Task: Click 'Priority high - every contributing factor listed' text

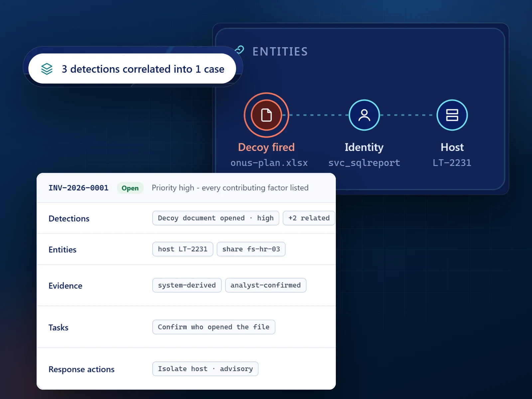Action: 230,188
